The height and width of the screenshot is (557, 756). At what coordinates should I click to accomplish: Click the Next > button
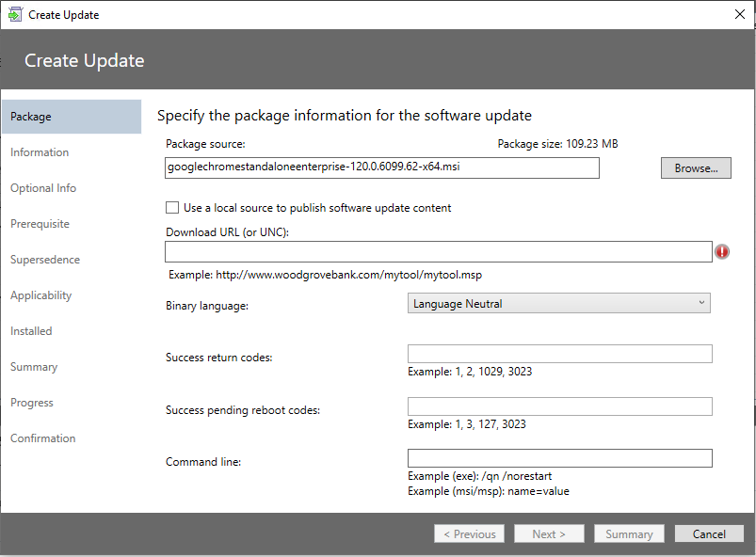click(549, 533)
